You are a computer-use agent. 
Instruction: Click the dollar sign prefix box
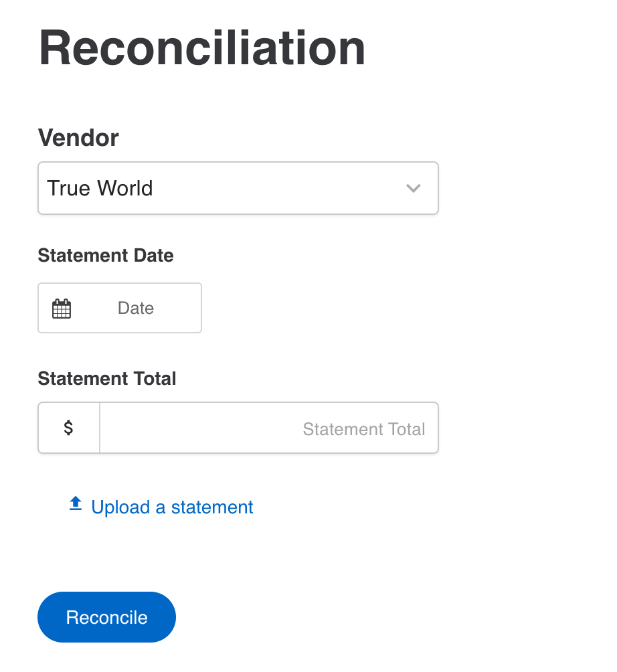pos(68,427)
